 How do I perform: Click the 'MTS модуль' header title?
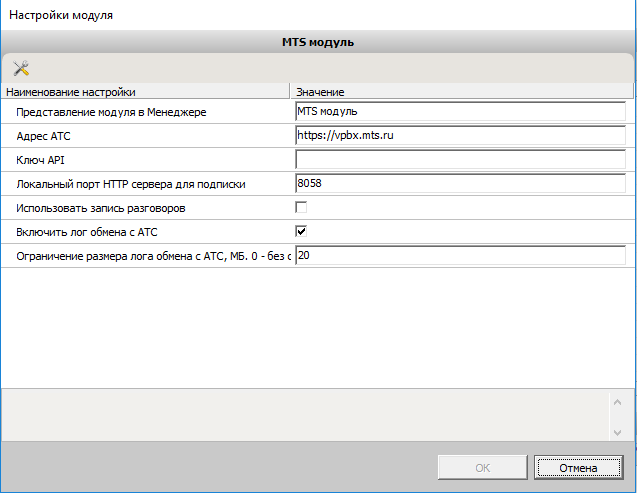[318, 42]
